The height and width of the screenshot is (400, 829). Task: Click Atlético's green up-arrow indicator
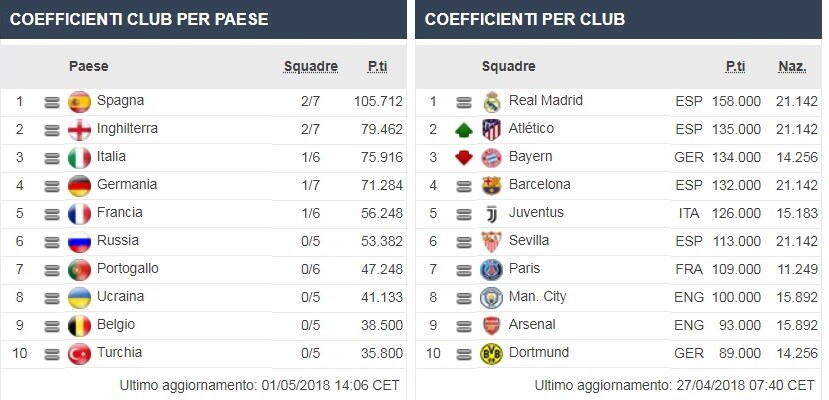click(x=464, y=130)
